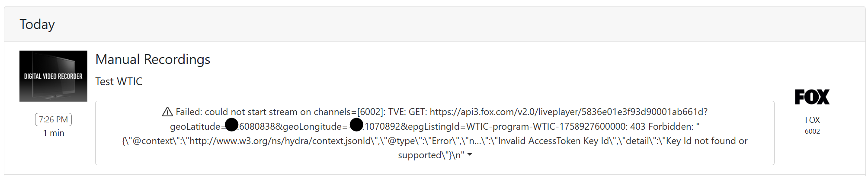Click channel number 6002 under FOX
The image size is (868, 176).
pyautogui.click(x=812, y=131)
